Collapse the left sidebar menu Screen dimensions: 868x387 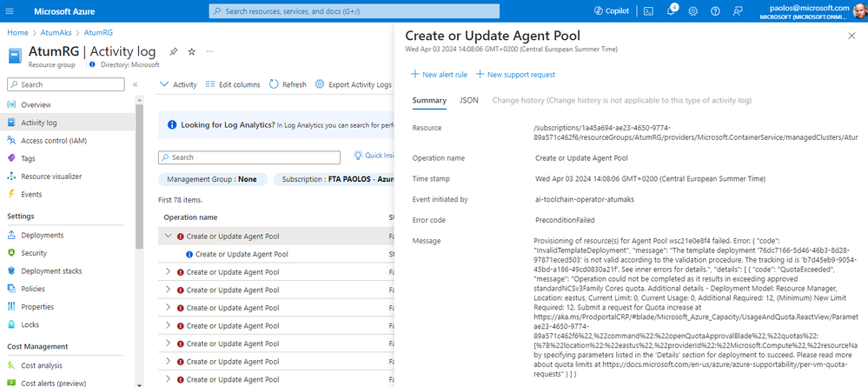(x=135, y=84)
